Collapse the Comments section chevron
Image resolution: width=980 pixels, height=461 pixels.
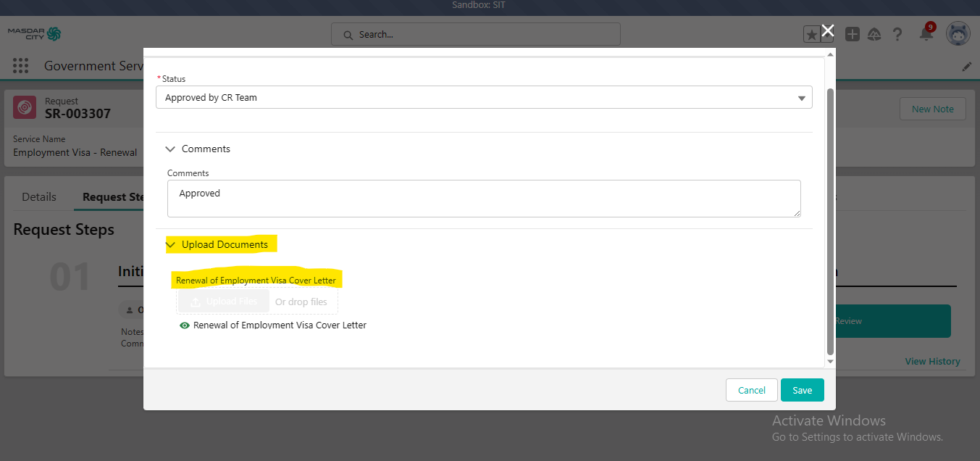pyautogui.click(x=171, y=149)
